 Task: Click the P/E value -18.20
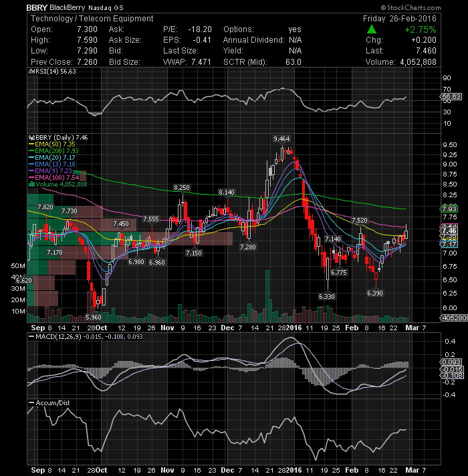click(x=200, y=29)
